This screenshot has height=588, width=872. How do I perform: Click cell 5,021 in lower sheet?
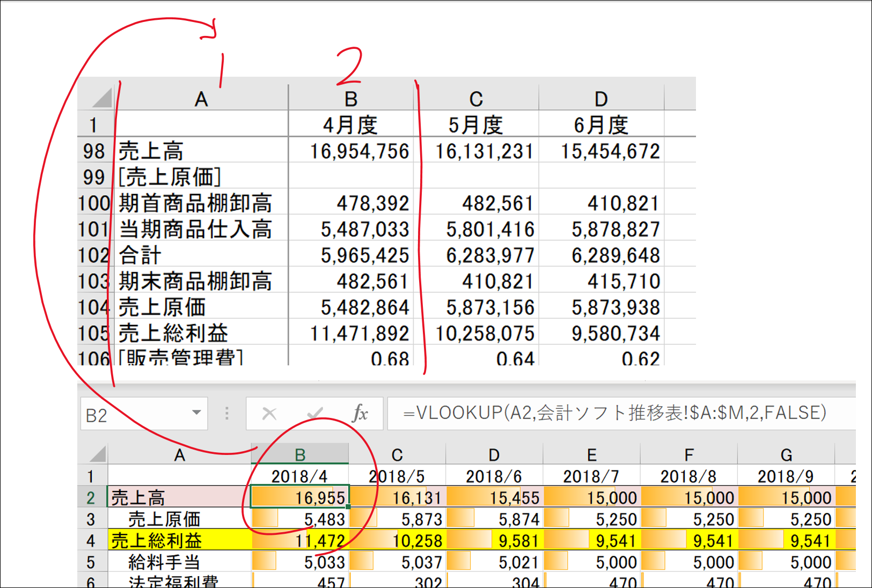point(494,562)
